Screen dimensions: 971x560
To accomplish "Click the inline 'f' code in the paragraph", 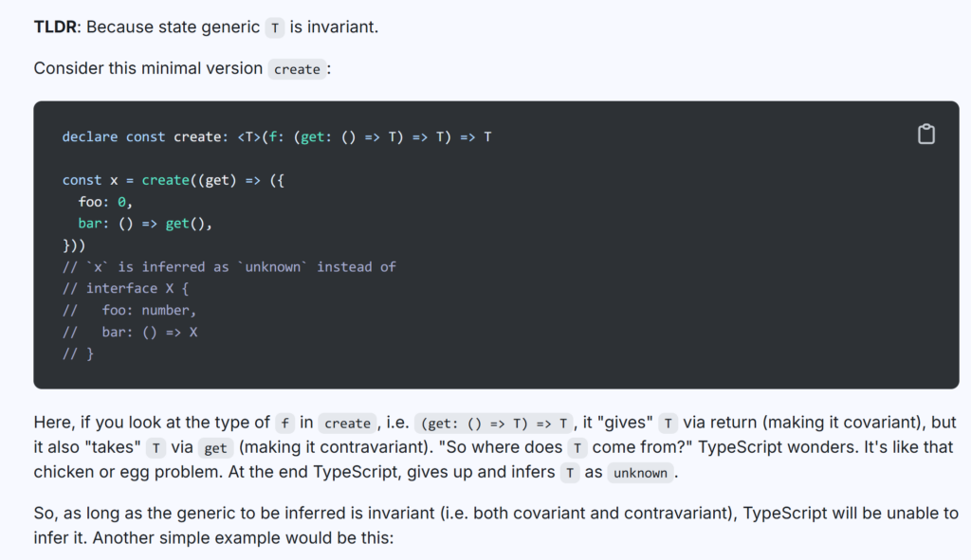I will 284,424.
